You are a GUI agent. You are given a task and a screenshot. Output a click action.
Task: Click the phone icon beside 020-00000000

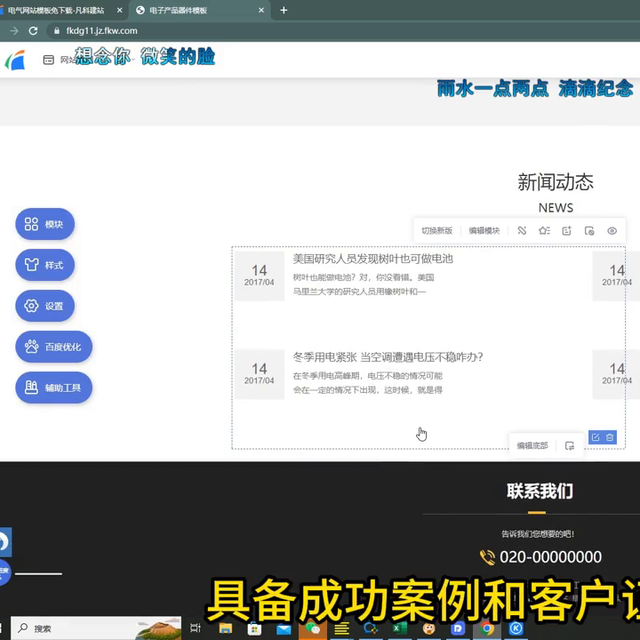(487, 557)
